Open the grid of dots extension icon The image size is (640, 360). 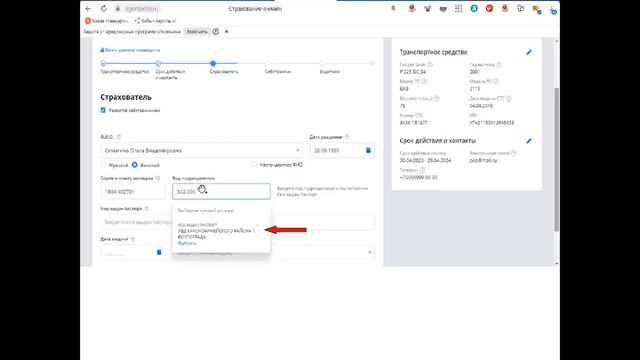[458, 9]
